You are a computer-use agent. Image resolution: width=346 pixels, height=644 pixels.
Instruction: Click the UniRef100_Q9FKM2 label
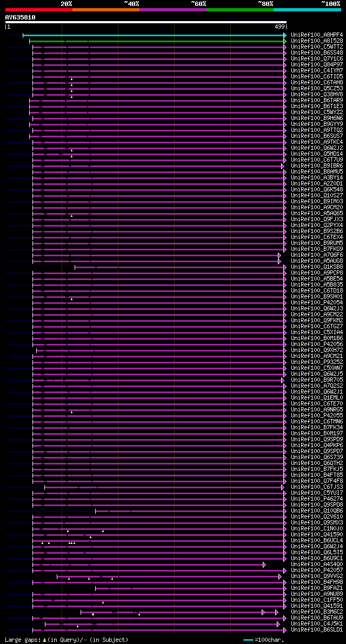tap(317, 321)
